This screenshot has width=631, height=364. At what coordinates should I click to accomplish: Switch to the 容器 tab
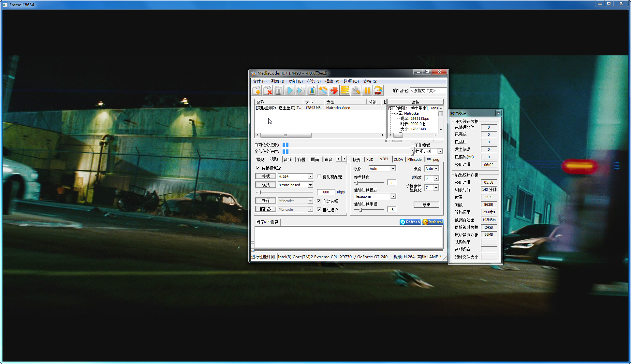(301, 160)
